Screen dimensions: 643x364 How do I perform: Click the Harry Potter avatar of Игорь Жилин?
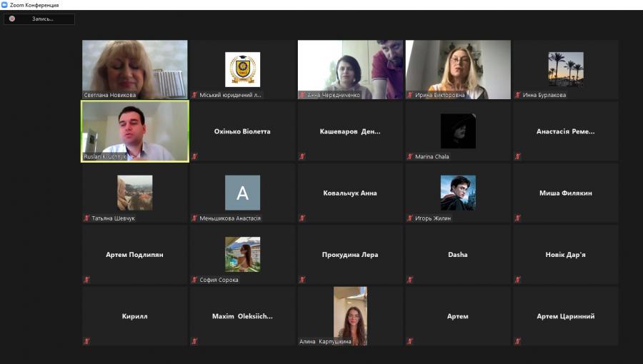coord(458,192)
